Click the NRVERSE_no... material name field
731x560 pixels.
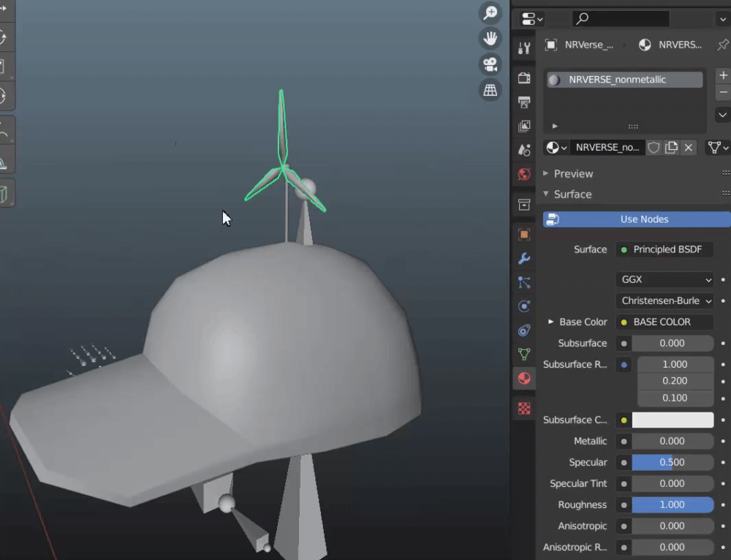tap(607, 148)
